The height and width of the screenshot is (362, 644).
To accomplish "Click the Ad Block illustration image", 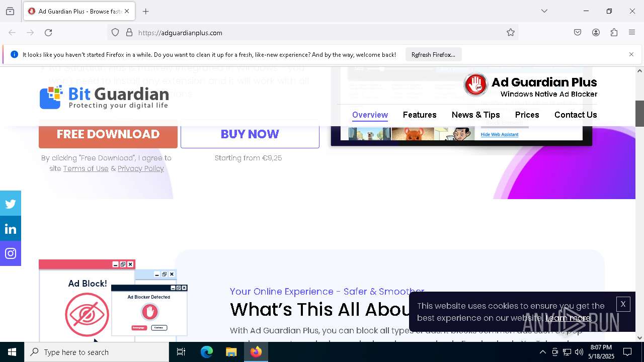I will [x=113, y=301].
